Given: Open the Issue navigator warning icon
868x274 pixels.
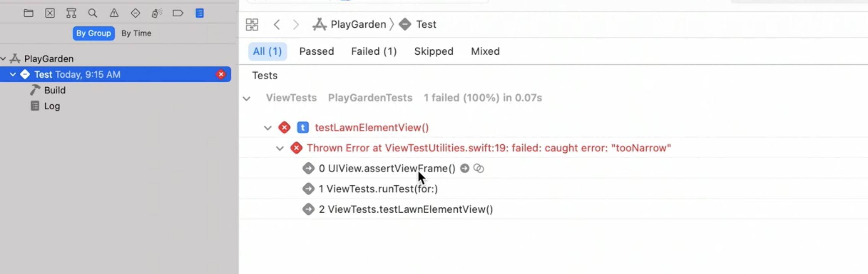Looking at the screenshot, I should [x=114, y=13].
